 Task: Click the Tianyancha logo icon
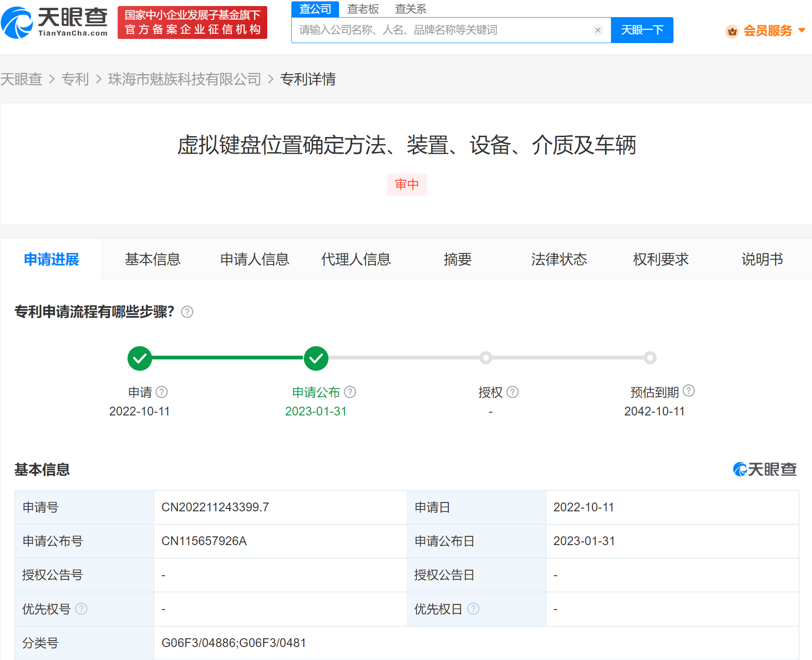(17, 20)
